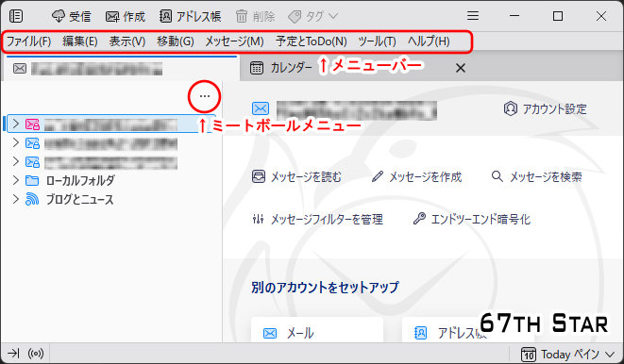Open the ファイル(F) menu
Viewport: 624px width, 364px height.
28,41
